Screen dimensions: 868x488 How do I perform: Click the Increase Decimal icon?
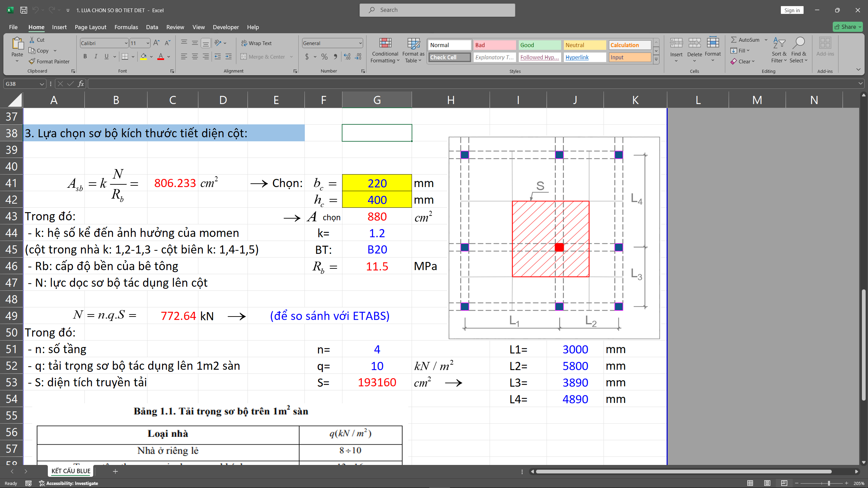click(347, 57)
